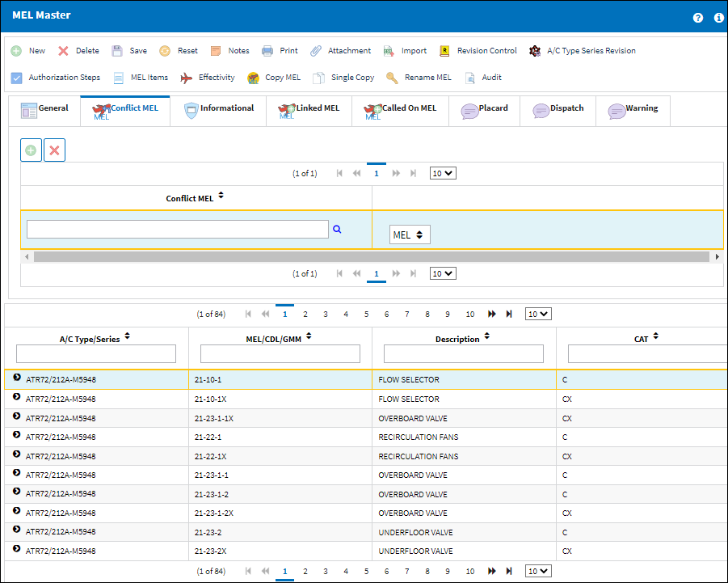Expand the 21-23-1-1X OVERBOARD VALVE row
Screen dimensions: 728x583
point(17,416)
